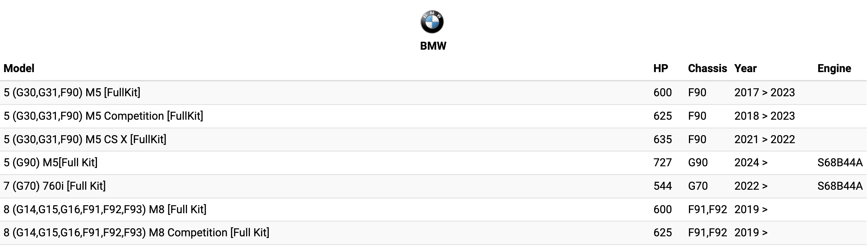The image size is (868, 247).
Task: Click the Year column header
Action: [745, 68]
